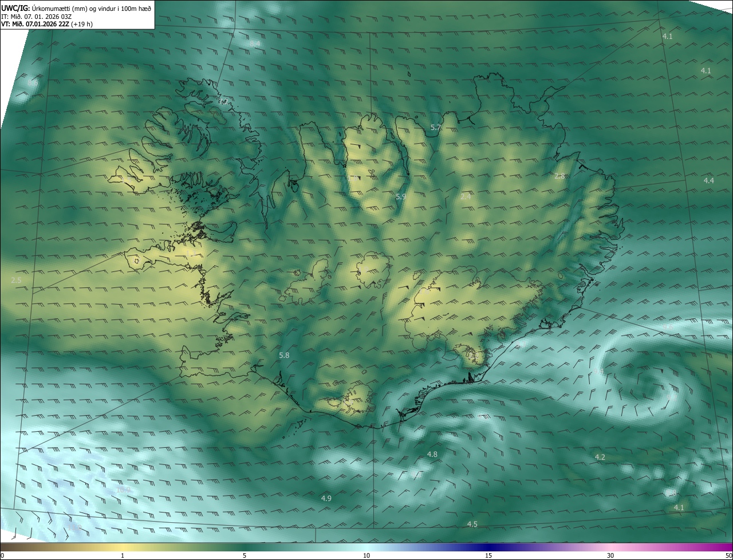Viewport: 733px width, 560px height.
Task: Click the 4.9 value label over the ocean
Action: [326, 498]
